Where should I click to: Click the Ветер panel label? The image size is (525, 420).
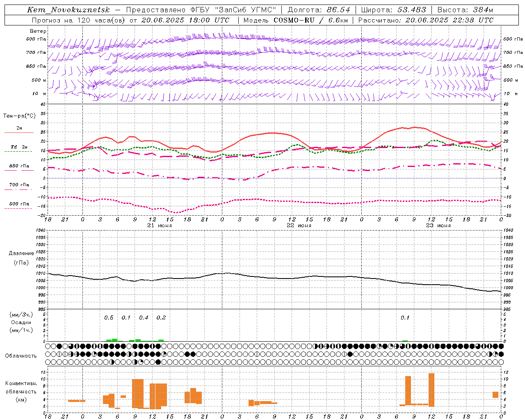pos(38,31)
